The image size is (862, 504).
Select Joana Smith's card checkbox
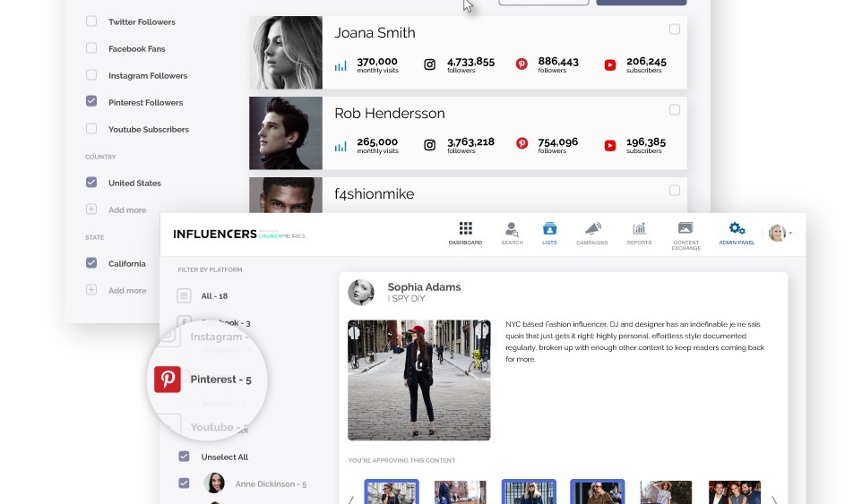tap(675, 30)
